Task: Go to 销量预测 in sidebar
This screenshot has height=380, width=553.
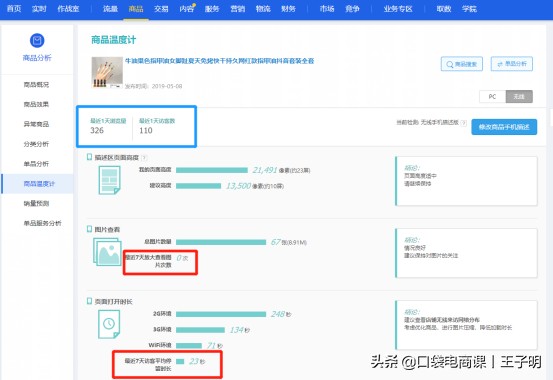Action: (36, 203)
